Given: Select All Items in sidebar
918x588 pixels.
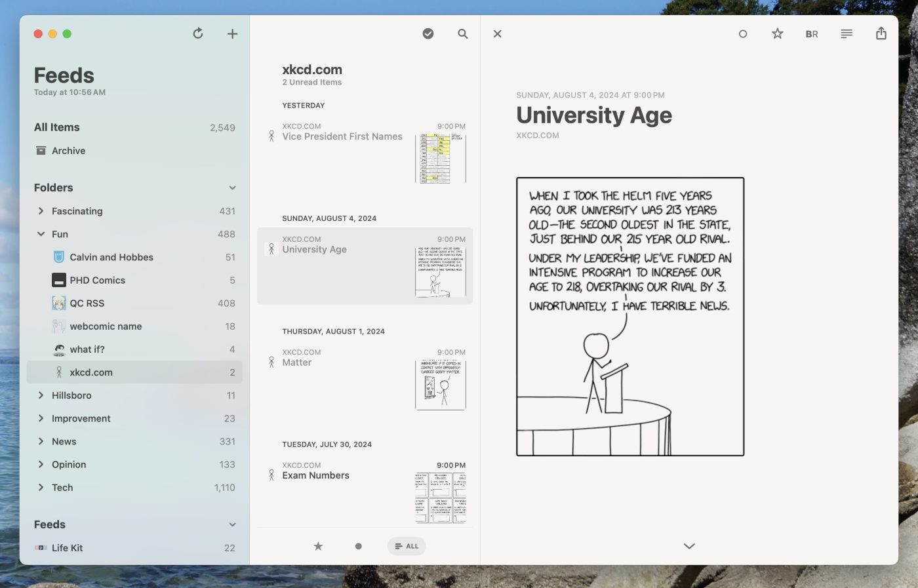Looking at the screenshot, I should point(134,127).
